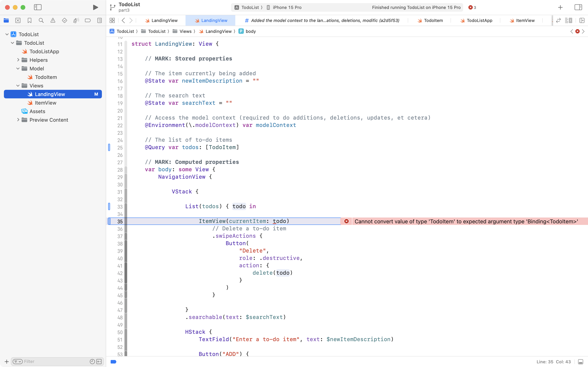Screen dimensions: 588x367
Task: Select the Find navigator magnifying glass
Action: coord(41,20)
